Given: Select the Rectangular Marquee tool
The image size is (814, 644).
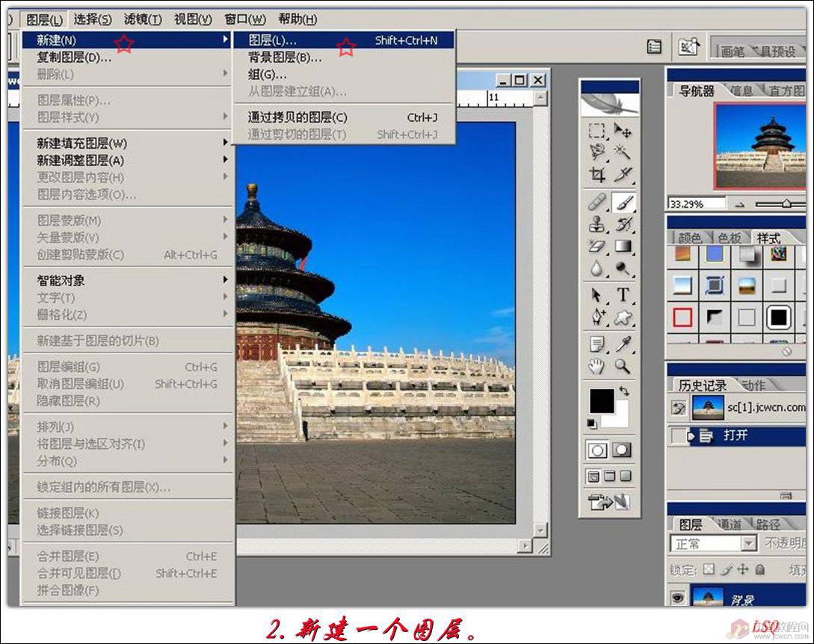Looking at the screenshot, I should [596, 130].
